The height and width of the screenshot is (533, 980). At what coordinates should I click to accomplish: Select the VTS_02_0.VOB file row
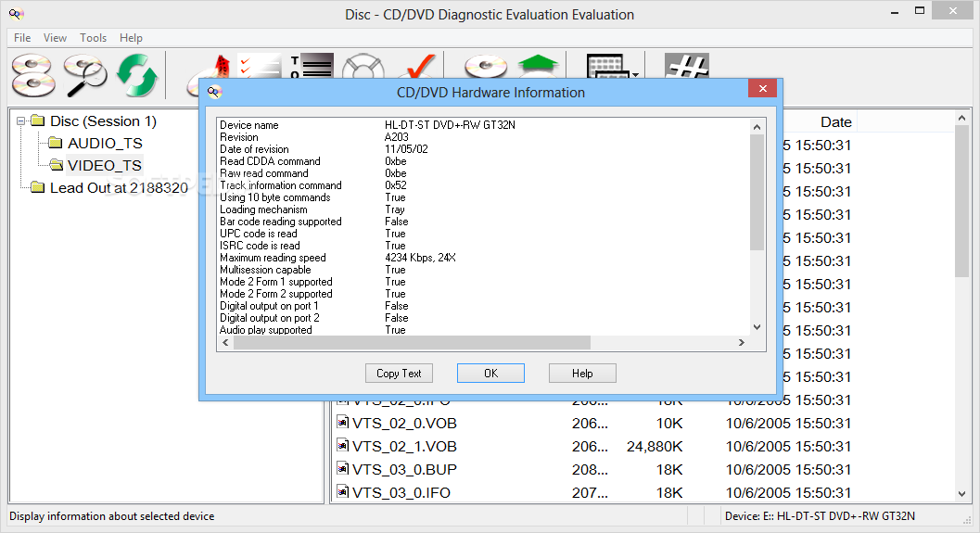(593, 423)
